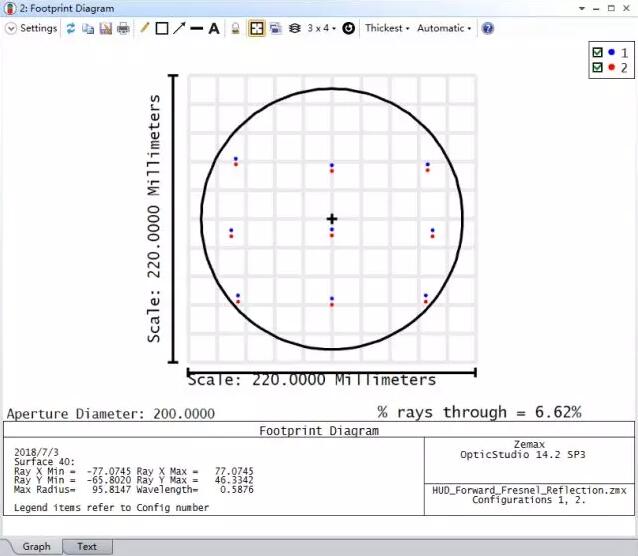Open the Thickest line dropdown
Viewport: 638px width, 556px height.
[386, 28]
